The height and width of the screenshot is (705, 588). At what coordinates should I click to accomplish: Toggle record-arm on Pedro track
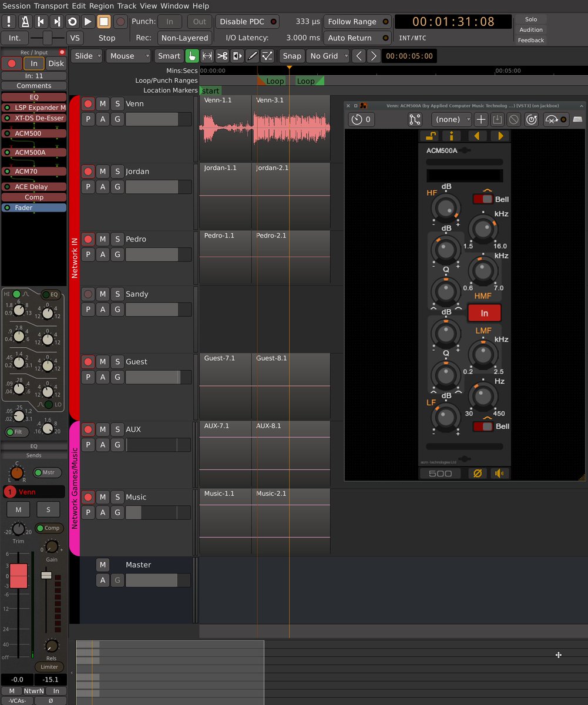(88, 239)
